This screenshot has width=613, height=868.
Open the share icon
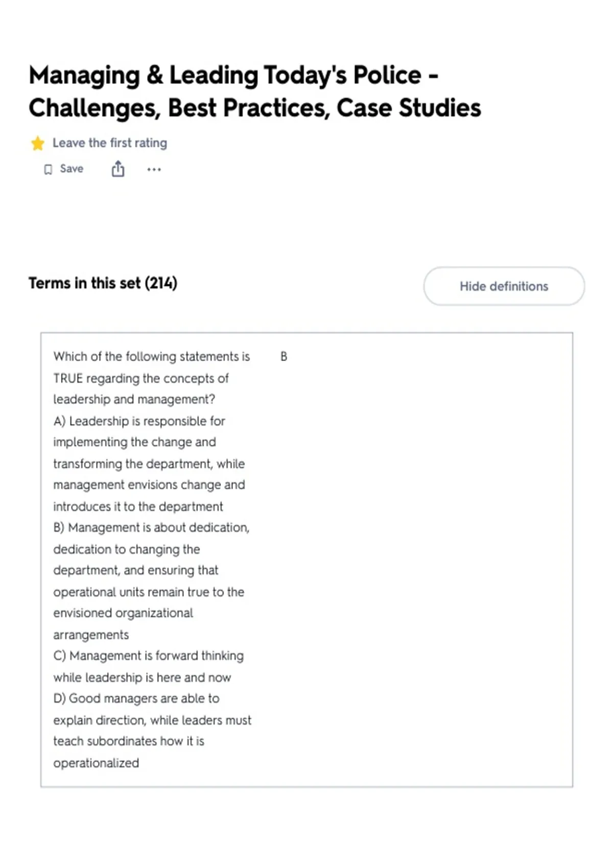118,168
